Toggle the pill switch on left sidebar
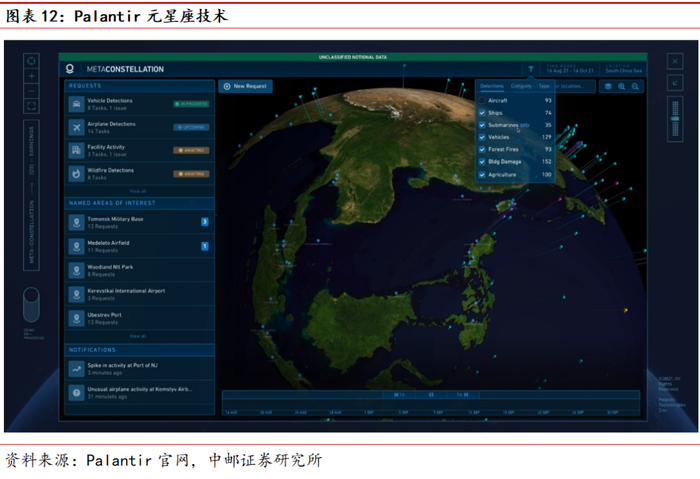 point(31,304)
